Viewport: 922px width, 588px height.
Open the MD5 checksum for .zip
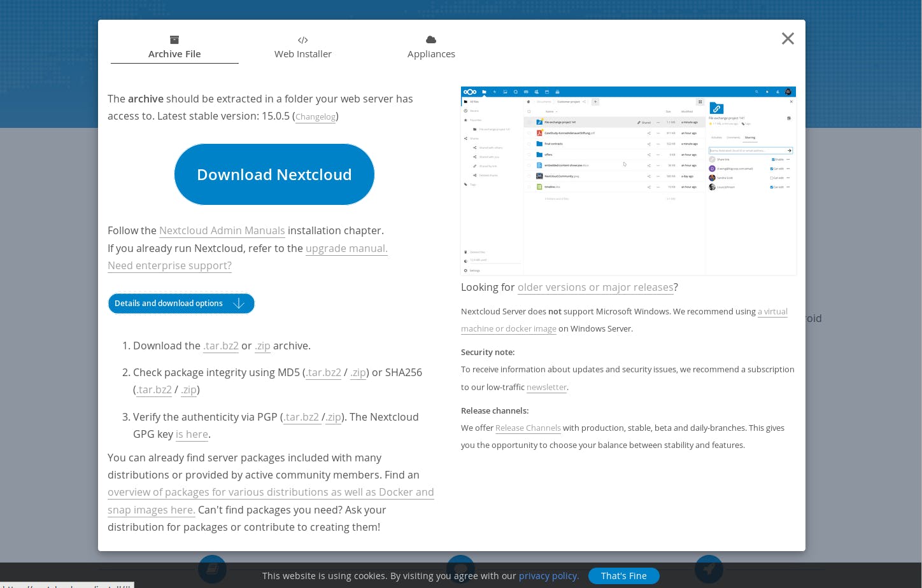358,372
